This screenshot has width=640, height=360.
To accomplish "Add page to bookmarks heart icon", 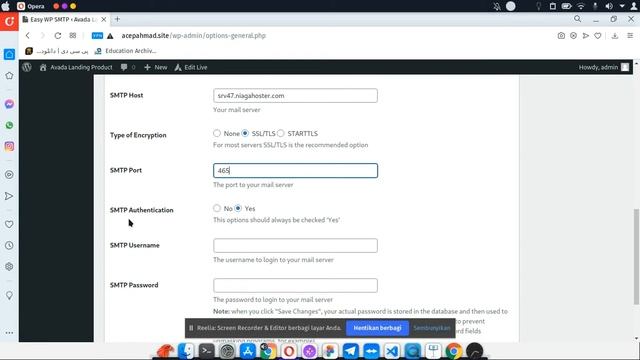I will [598, 36].
